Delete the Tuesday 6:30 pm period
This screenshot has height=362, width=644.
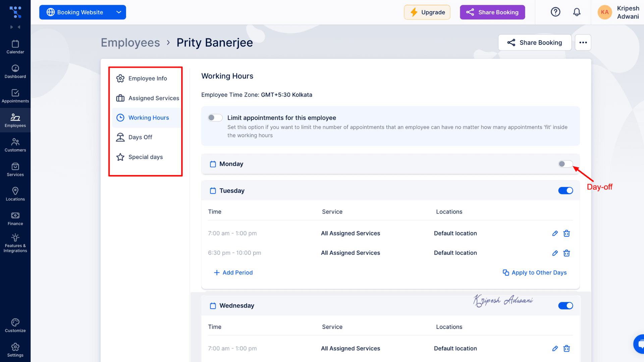click(x=567, y=253)
